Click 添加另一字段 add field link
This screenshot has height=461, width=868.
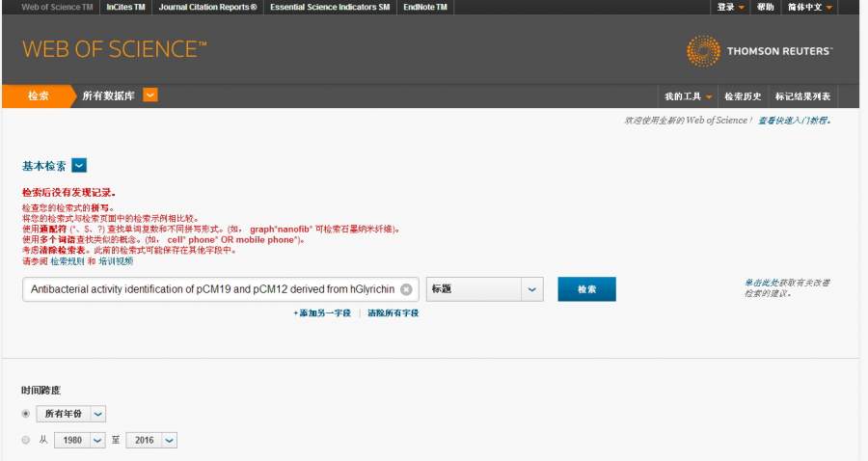tap(321, 312)
